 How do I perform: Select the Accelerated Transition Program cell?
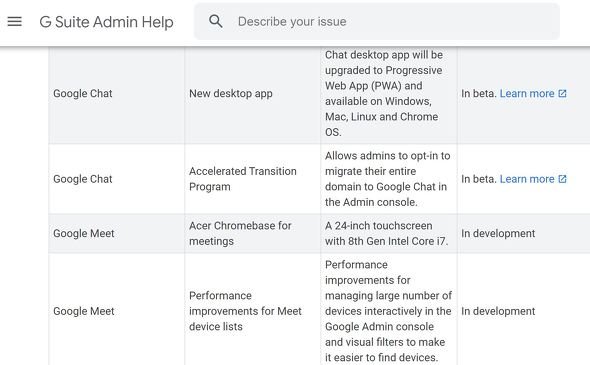coord(252,179)
